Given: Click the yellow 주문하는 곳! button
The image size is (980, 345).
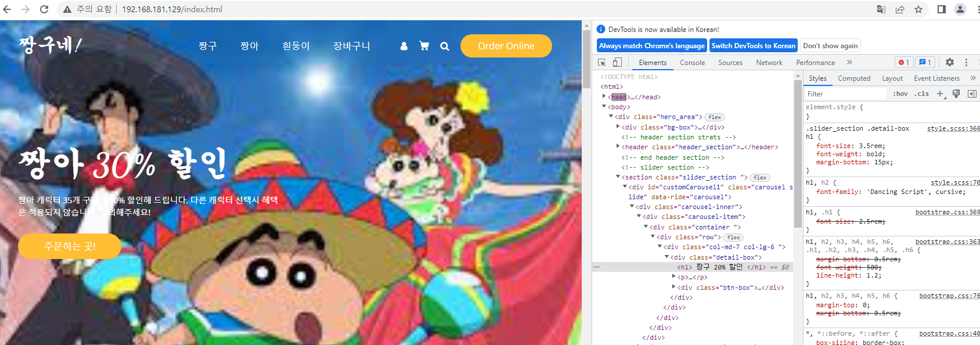Looking at the screenshot, I should 70,246.
